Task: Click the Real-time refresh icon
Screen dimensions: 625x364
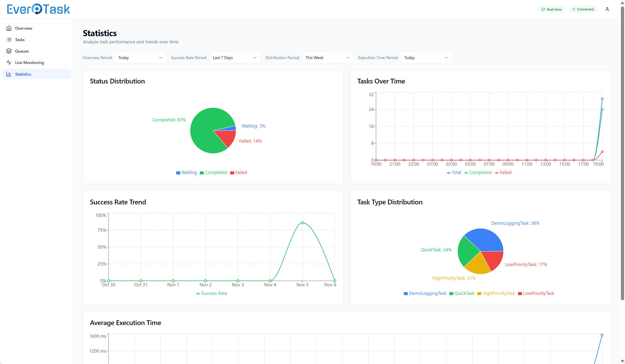Action: click(543, 9)
